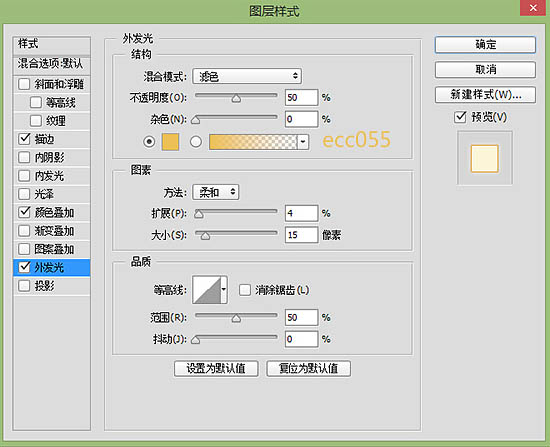Uncheck the 描边 style checkbox
This screenshot has width=550, height=447.
[24, 139]
